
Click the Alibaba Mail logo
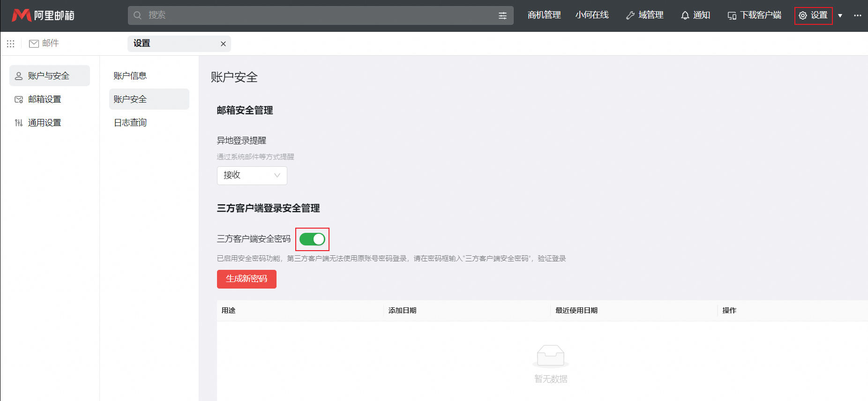(43, 15)
